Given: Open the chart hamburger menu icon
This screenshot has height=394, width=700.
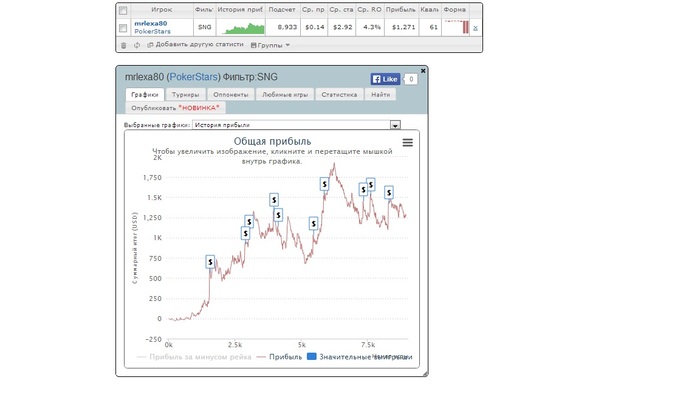Looking at the screenshot, I should 408,143.
